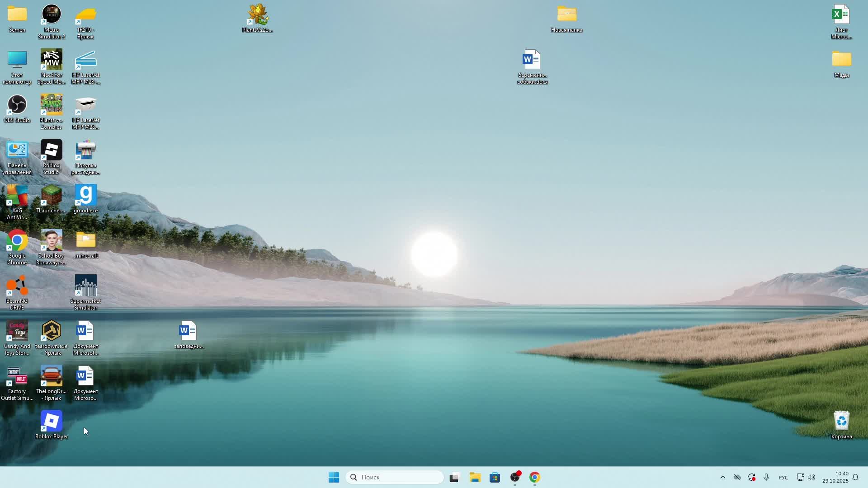The width and height of the screenshot is (868, 488).
Task: Open the speaker volume control
Action: [811, 477]
